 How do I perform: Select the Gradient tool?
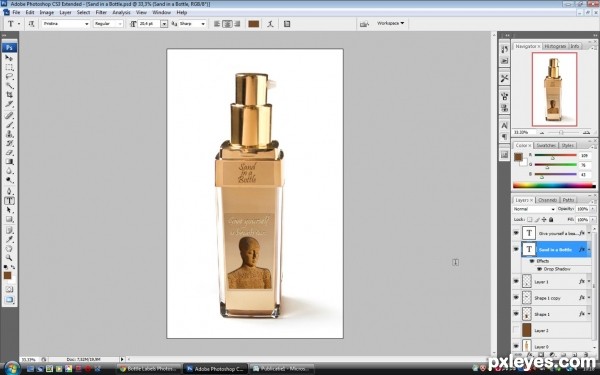click(9, 161)
